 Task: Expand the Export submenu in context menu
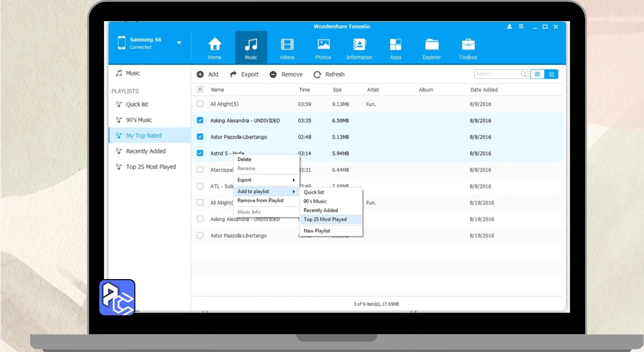pyautogui.click(x=266, y=180)
